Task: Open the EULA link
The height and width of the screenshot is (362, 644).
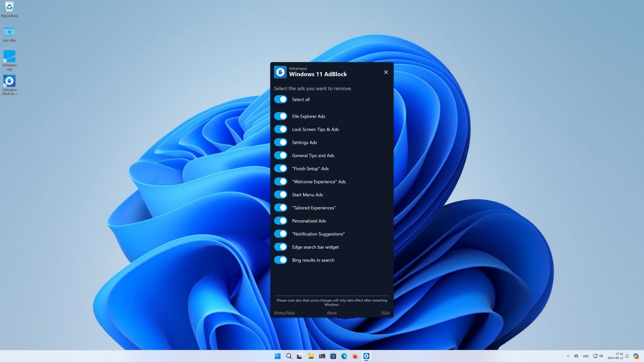Action: [385, 313]
